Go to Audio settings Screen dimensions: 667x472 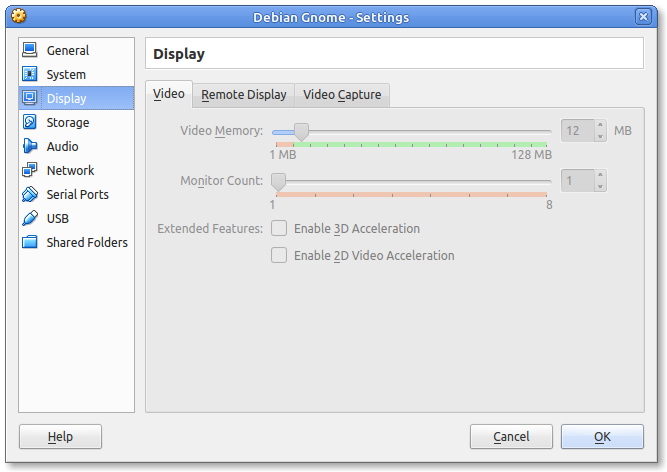[x=77, y=146]
